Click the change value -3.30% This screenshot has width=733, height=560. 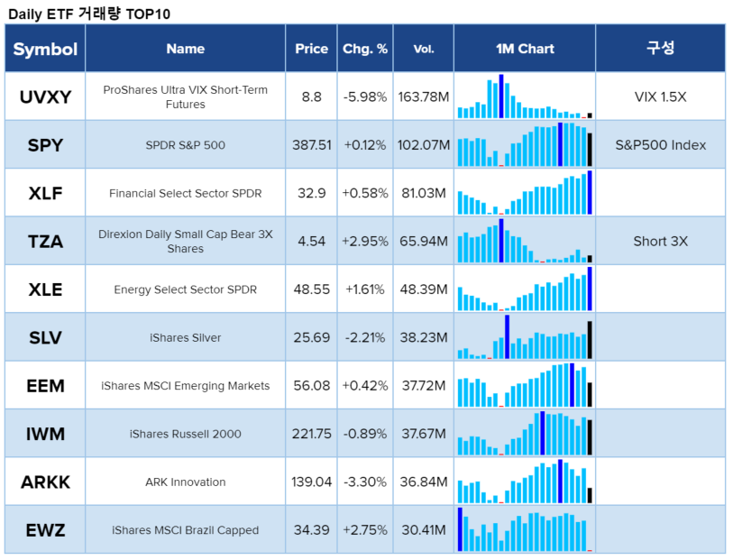pyautogui.click(x=365, y=482)
